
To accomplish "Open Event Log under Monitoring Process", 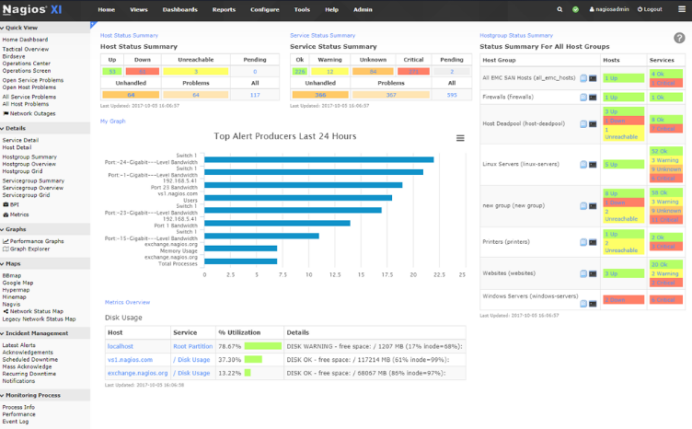I will click(x=15, y=421).
